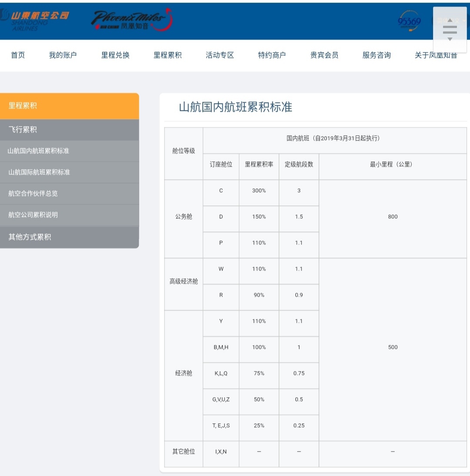
Task: Click the 最小里程（公里）column header
Action: 393,167
